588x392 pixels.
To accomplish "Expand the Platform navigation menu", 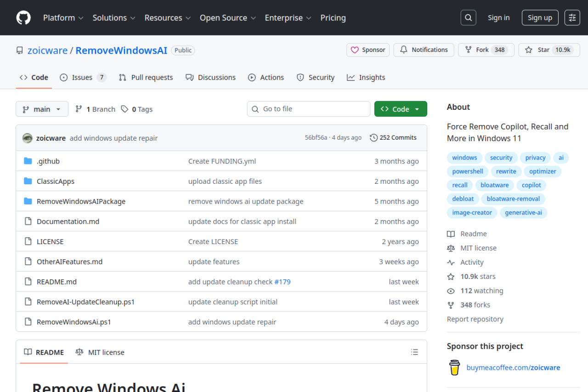I will [63, 18].
